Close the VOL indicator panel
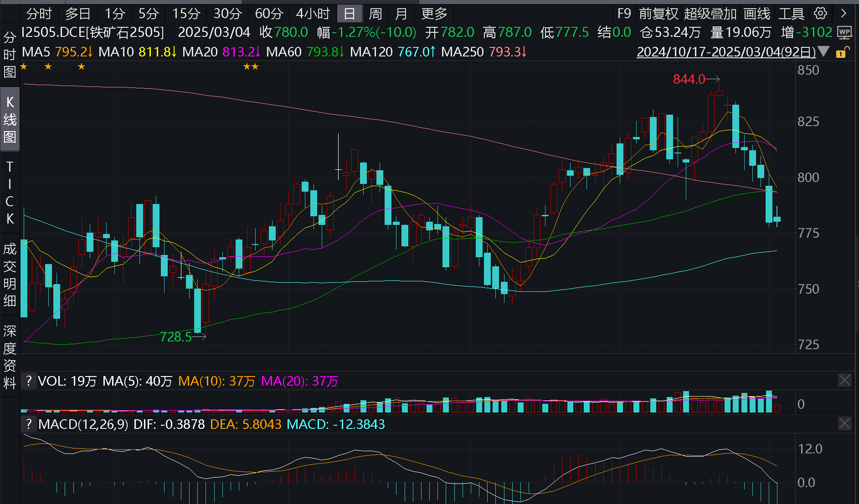This screenshot has height=504, width=859. pyautogui.click(x=844, y=381)
